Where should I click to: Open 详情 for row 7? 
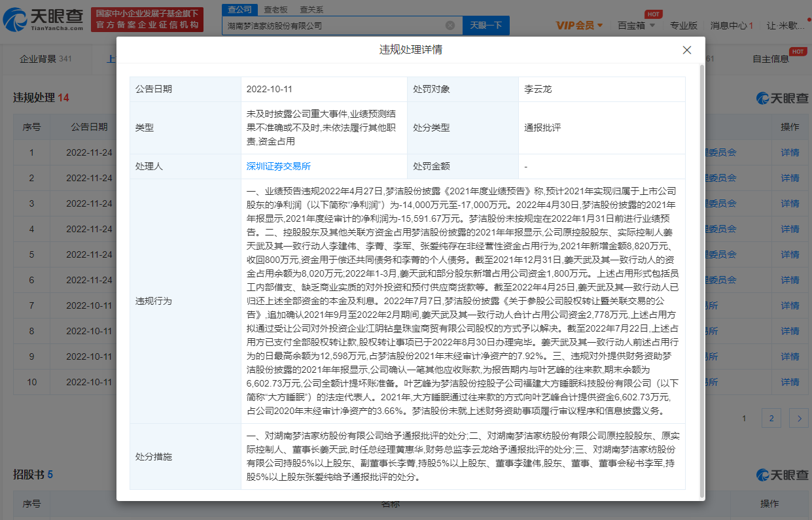(x=790, y=305)
